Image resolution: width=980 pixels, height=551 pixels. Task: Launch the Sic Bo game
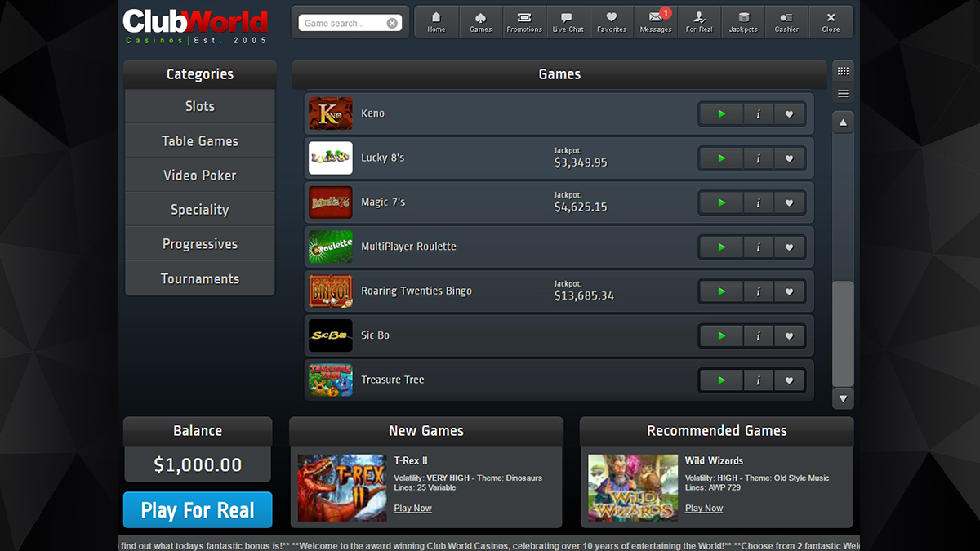[721, 335]
